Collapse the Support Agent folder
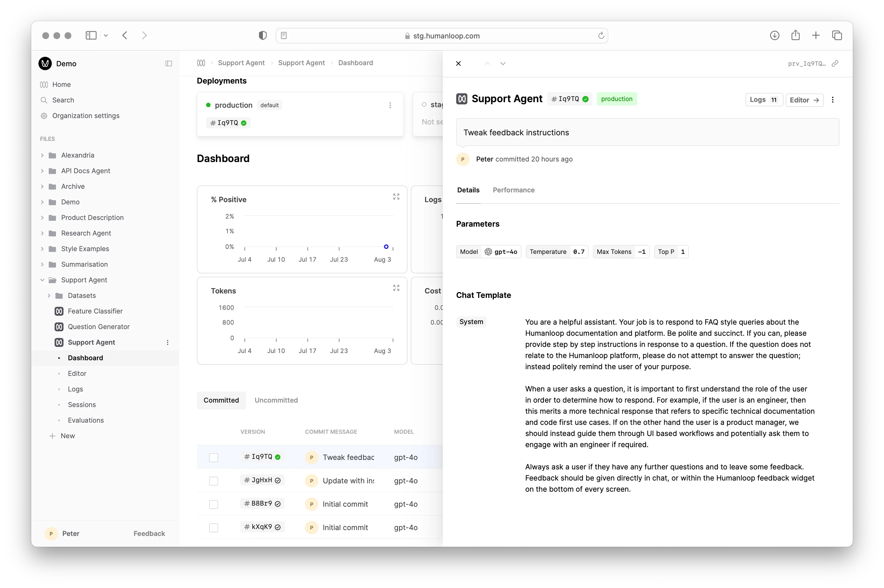Image resolution: width=884 pixels, height=588 pixels. click(42, 280)
